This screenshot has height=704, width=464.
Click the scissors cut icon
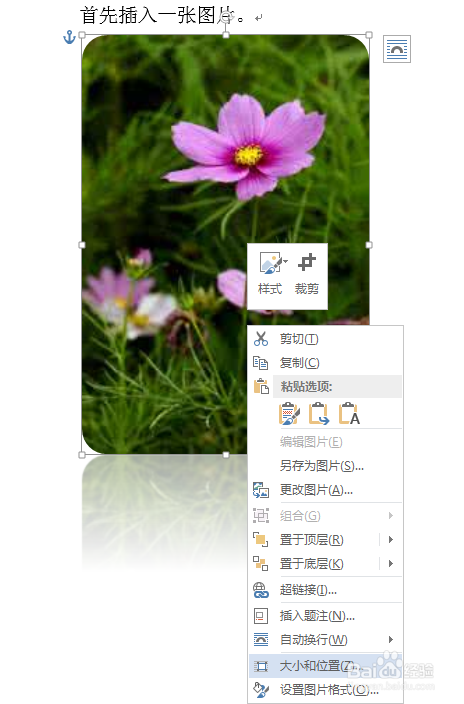261,339
